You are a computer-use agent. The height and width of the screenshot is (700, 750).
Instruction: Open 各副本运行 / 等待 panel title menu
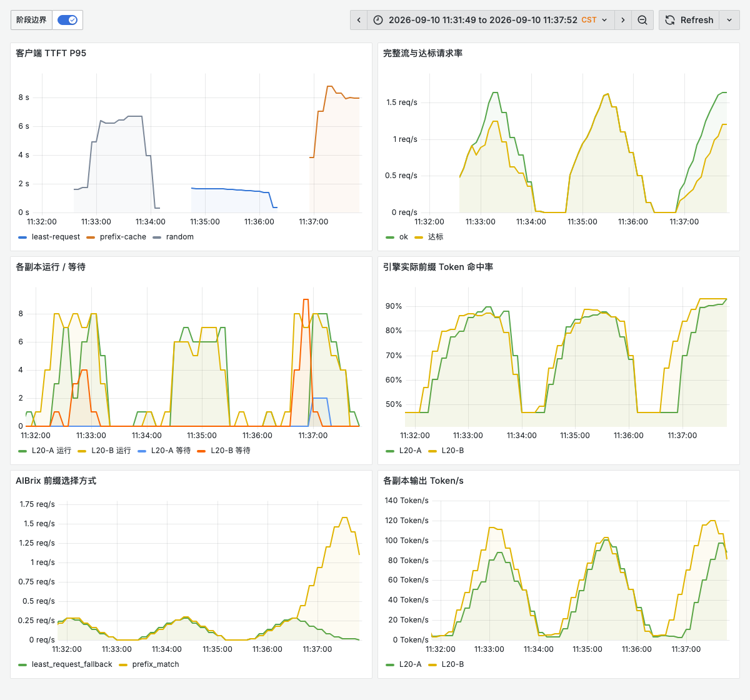51,267
